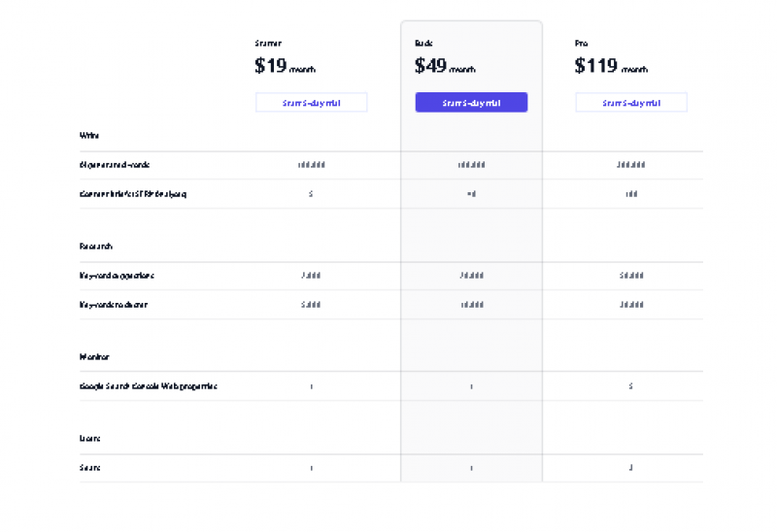Click Seats value for $119 plan
777x532 pixels.
click(630, 468)
